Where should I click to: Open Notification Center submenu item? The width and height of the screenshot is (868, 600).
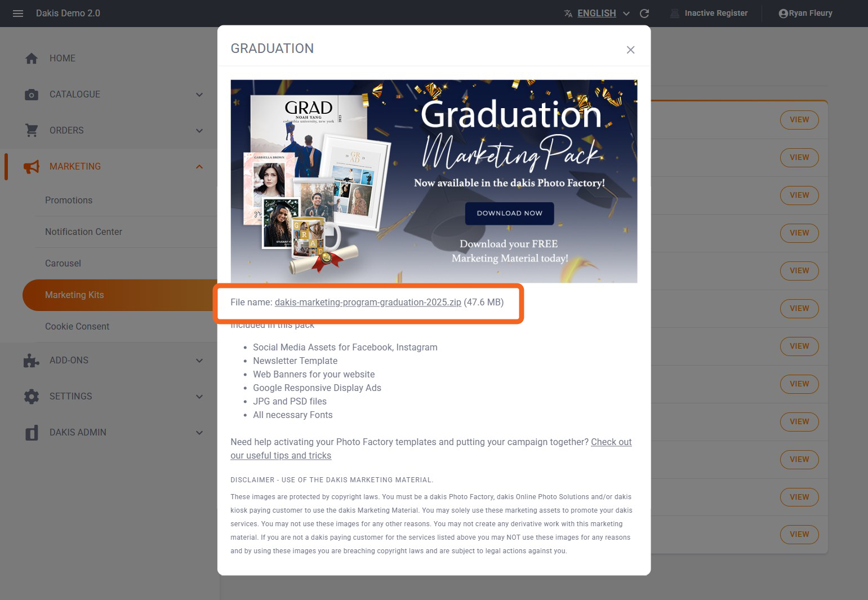point(83,232)
